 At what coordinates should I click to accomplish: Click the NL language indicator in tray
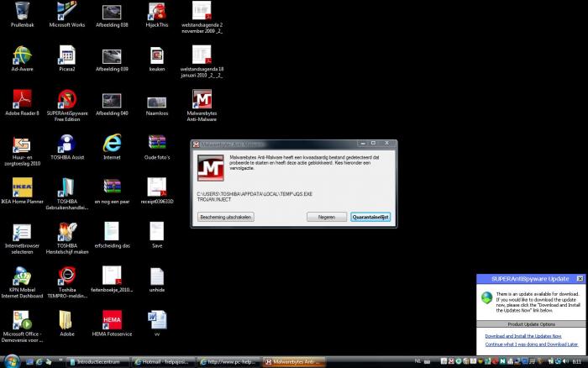point(417,361)
